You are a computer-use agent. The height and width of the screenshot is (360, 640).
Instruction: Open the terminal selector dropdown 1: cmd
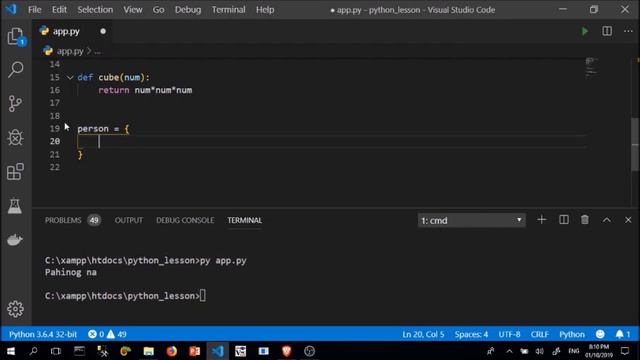coord(471,220)
